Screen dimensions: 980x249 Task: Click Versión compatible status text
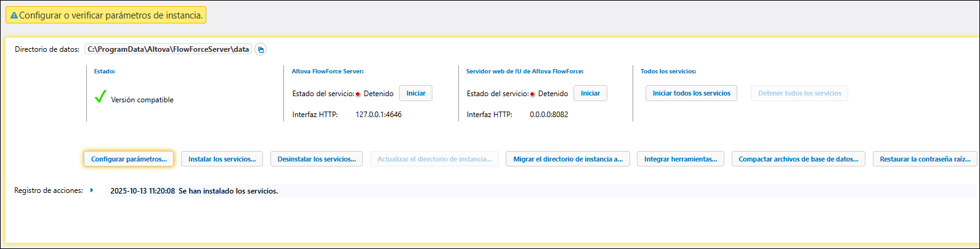142,100
